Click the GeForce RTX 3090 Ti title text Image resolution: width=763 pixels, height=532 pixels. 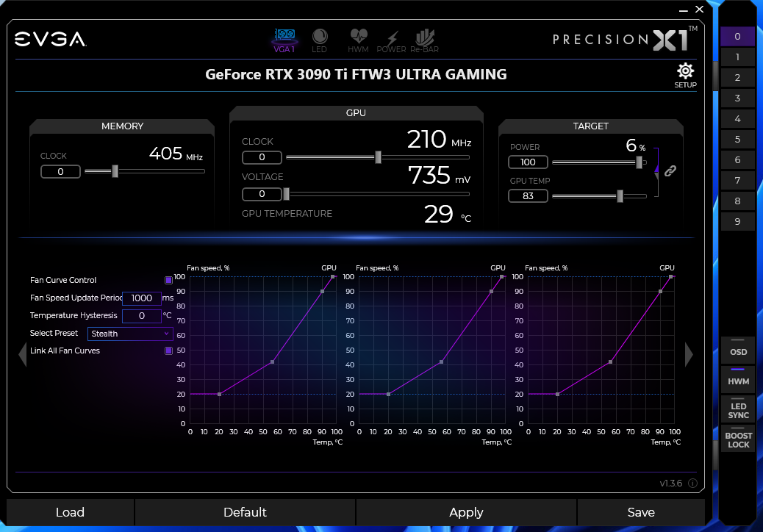click(356, 74)
